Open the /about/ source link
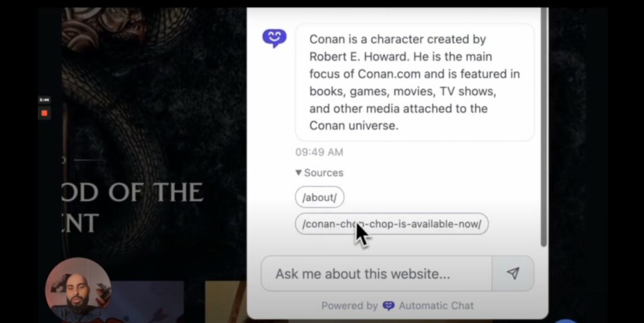Screen dimensions: 644x323 [x=319, y=197]
